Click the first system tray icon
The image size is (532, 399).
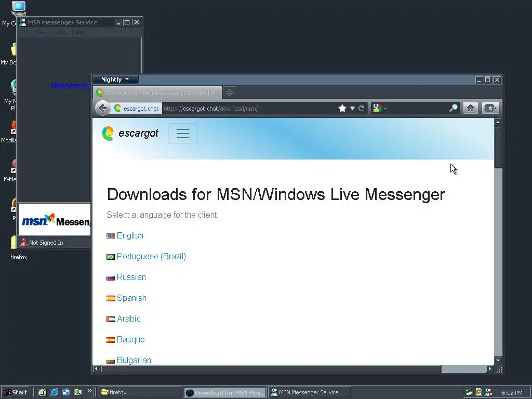coord(469,392)
